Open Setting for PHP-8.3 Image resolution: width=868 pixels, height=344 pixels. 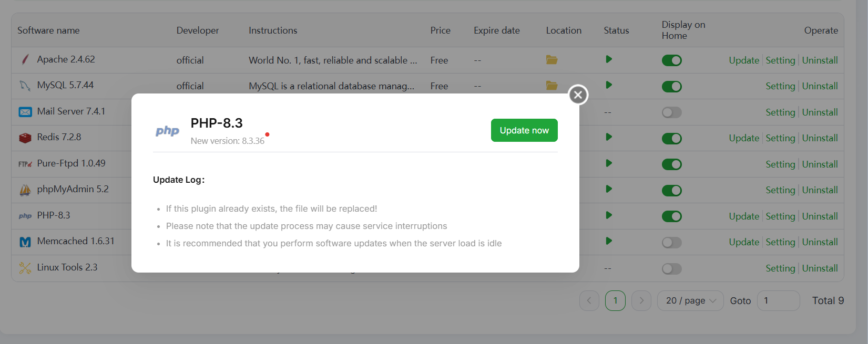click(780, 216)
